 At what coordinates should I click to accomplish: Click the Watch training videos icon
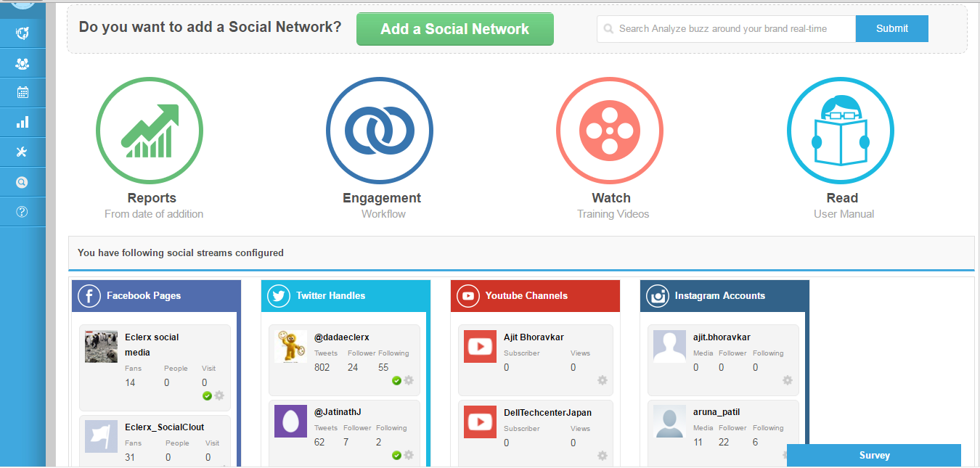click(x=610, y=131)
